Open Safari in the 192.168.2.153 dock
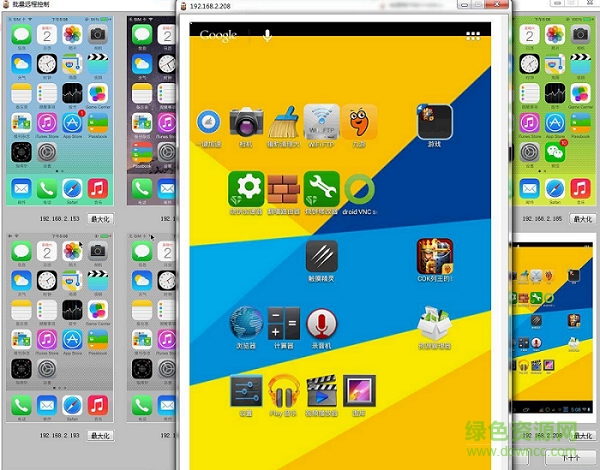Viewport: 600px width, 470px height. (72, 188)
